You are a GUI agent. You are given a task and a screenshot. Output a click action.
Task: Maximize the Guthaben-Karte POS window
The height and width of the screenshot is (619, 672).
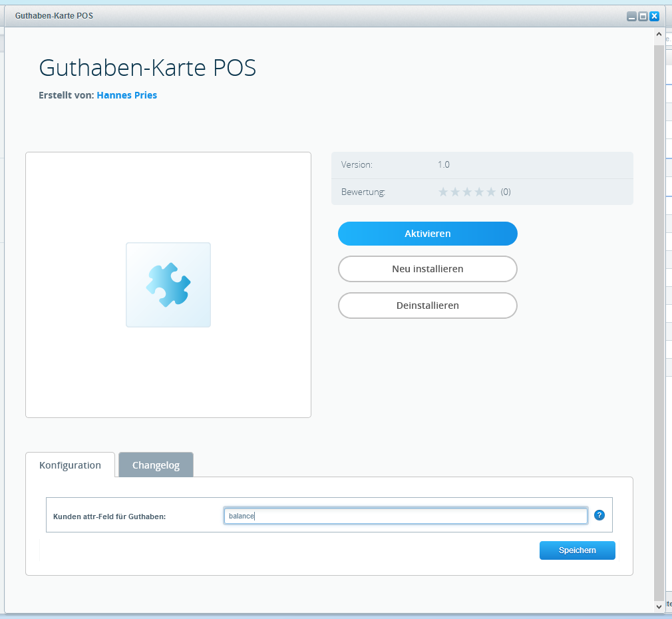coord(643,16)
